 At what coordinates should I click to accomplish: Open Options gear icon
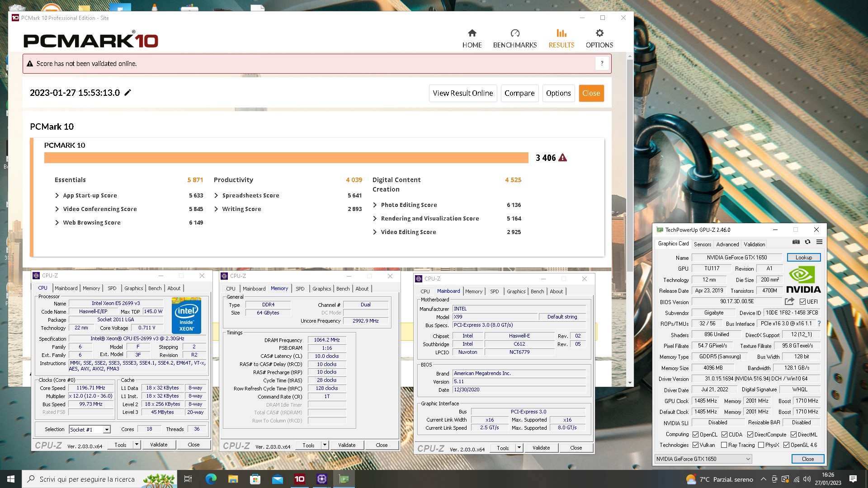click(x=599, y=33)
